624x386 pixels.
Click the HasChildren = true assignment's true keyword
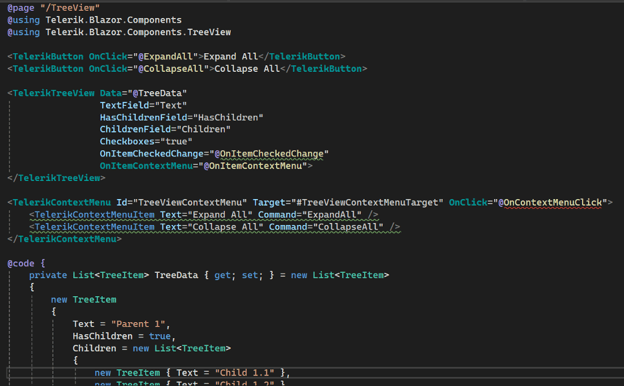coord(160,336)
